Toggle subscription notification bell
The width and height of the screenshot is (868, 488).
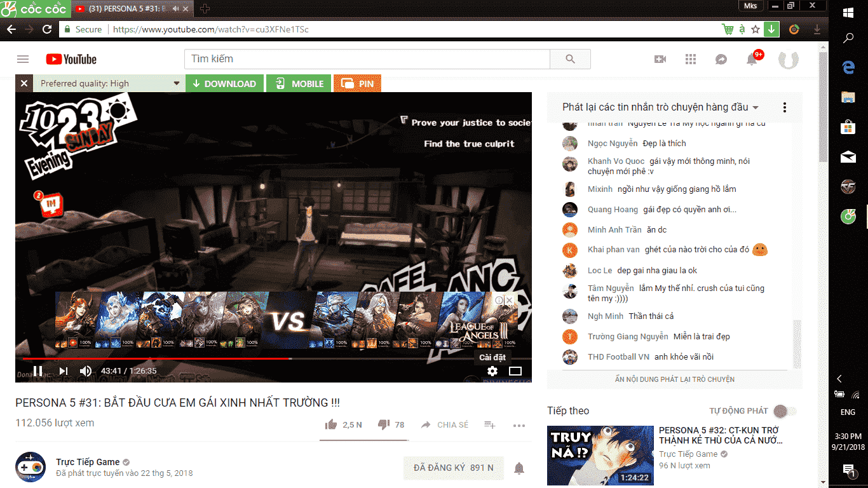pyautogui.click(x=519, y=468)
